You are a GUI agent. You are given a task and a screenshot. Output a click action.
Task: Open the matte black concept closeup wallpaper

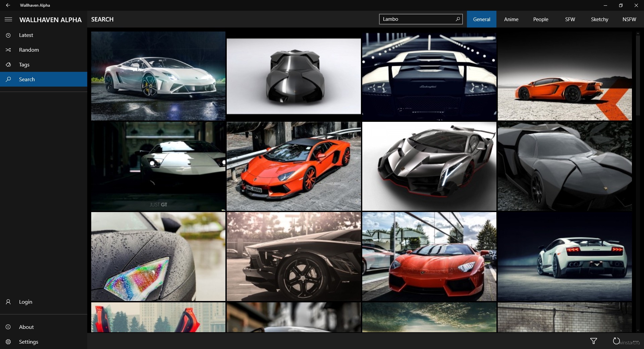click(565, 166)
